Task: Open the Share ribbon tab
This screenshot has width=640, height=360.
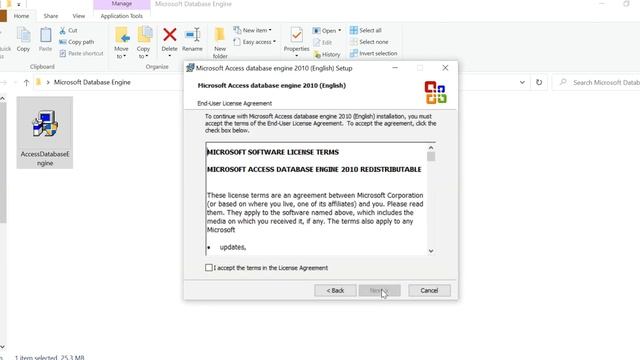Action: [51, 16]
